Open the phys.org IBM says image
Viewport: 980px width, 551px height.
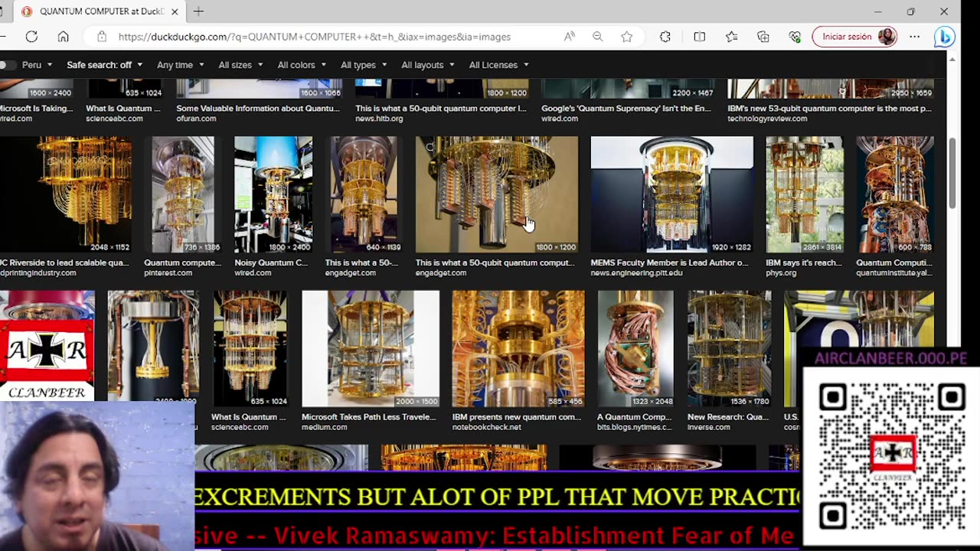(x=805, y=194)
